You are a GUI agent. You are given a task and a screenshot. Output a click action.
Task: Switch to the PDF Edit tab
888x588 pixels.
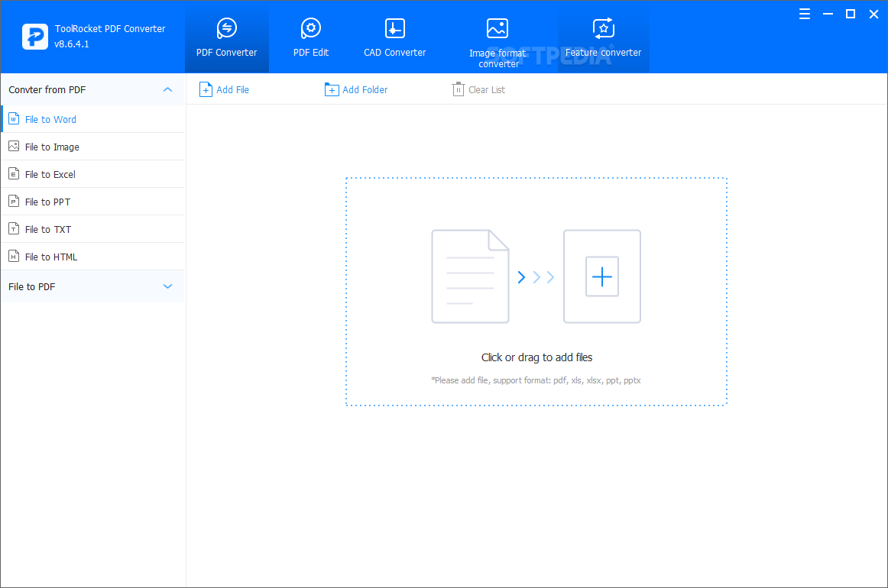click(x=311, y=38)
